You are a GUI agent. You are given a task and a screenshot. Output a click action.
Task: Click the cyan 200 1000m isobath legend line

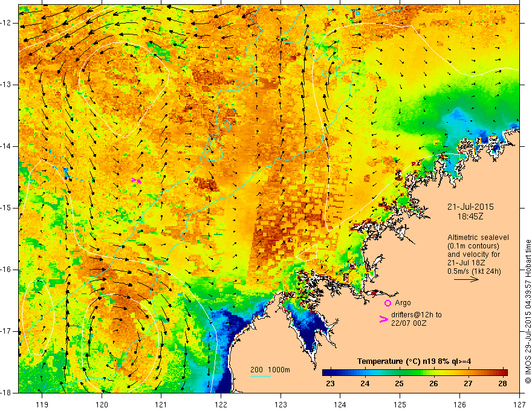(x=261, y=377)
